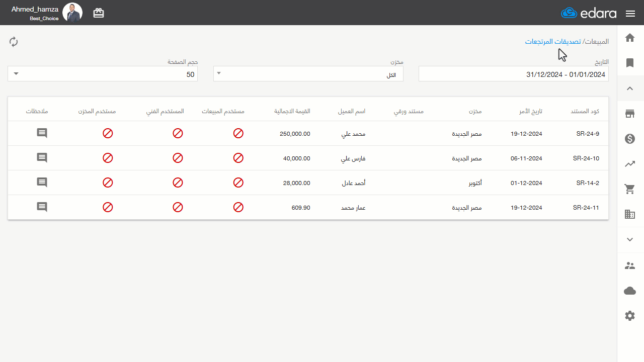Click the المبيعات breadcrumb
Viewport: 644px width, 362px height.
597,41
